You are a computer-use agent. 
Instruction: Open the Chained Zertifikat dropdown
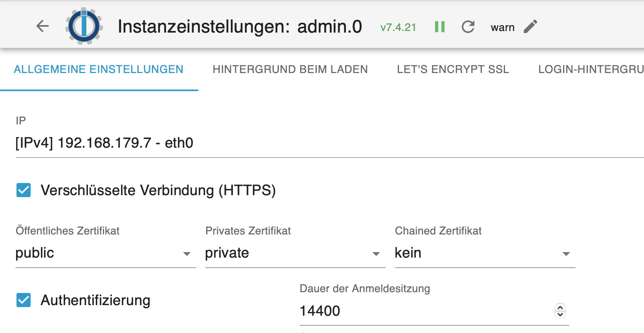pyautogui.click(x=485, y=253)
